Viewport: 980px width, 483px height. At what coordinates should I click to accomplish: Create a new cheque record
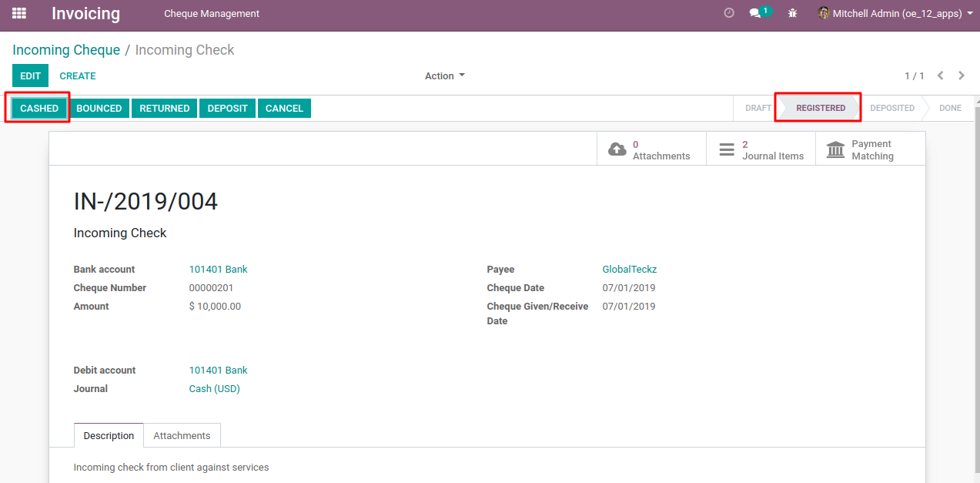(x=78, y=75)
